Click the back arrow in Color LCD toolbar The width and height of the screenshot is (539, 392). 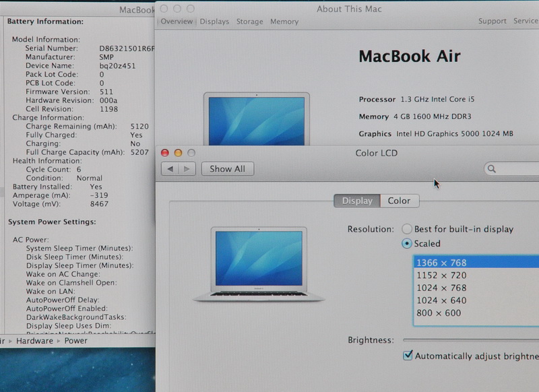170,168
